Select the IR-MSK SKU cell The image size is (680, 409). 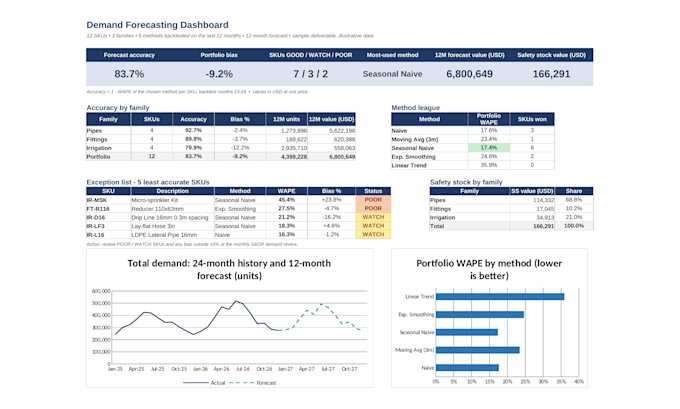pos(108,200)
